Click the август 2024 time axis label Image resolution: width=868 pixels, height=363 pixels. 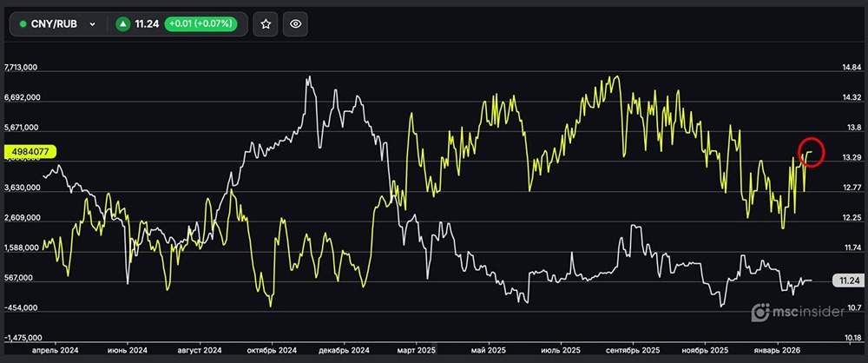point(201,351)
